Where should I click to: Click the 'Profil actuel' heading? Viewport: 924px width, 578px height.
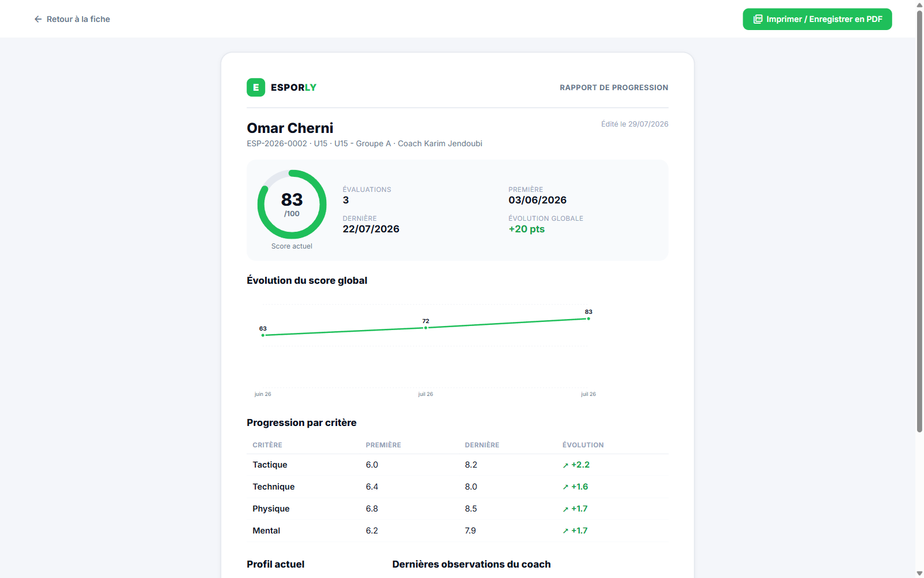(x=275, y=564)
